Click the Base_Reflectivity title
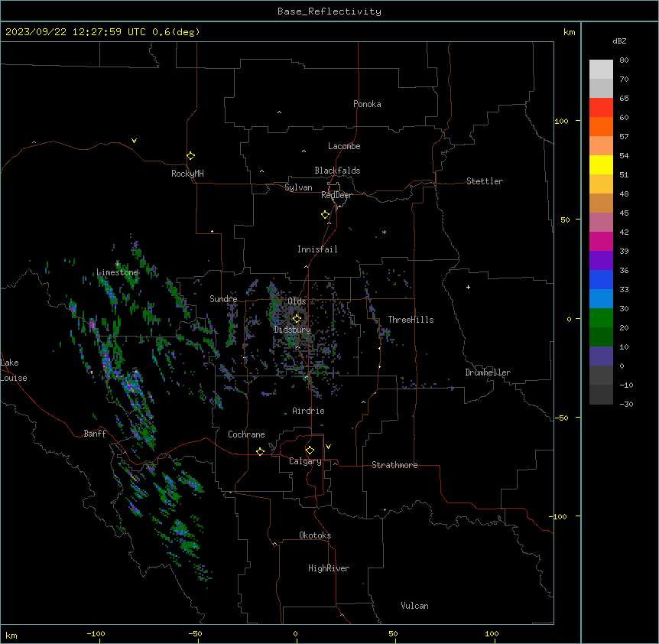 (329, 11)
